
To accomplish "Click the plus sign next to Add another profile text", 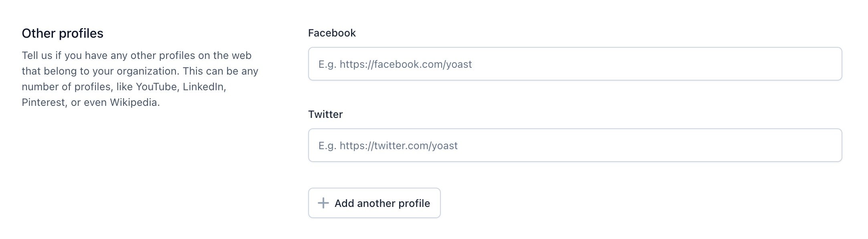I will (x=323, y=203).
